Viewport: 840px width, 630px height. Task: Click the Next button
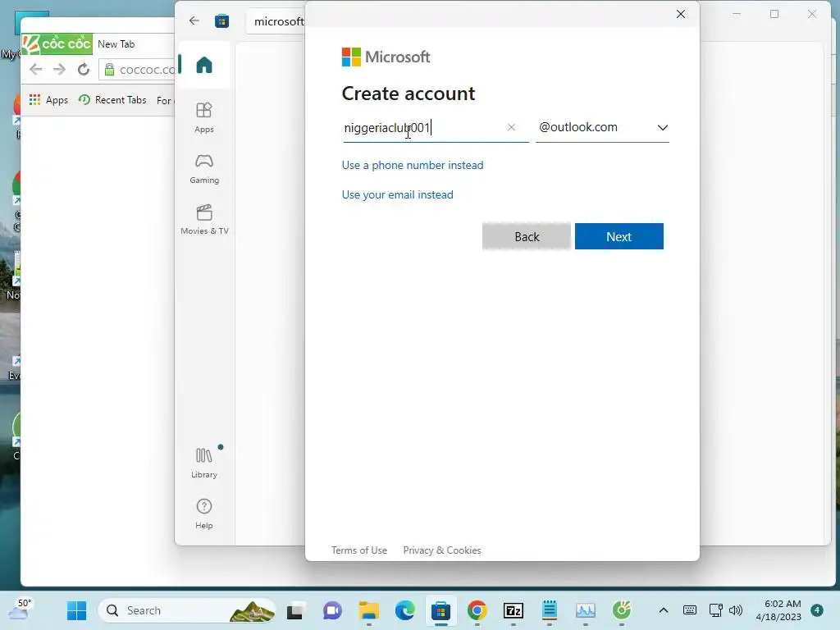tap(619, 236)
